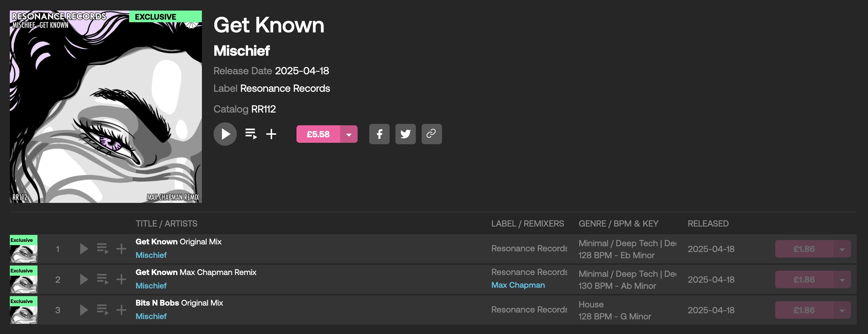Open Max Chapman remixer link
The width and height of the screenshot is (868, 334).
pyautogui.click(x=518, y=285)
